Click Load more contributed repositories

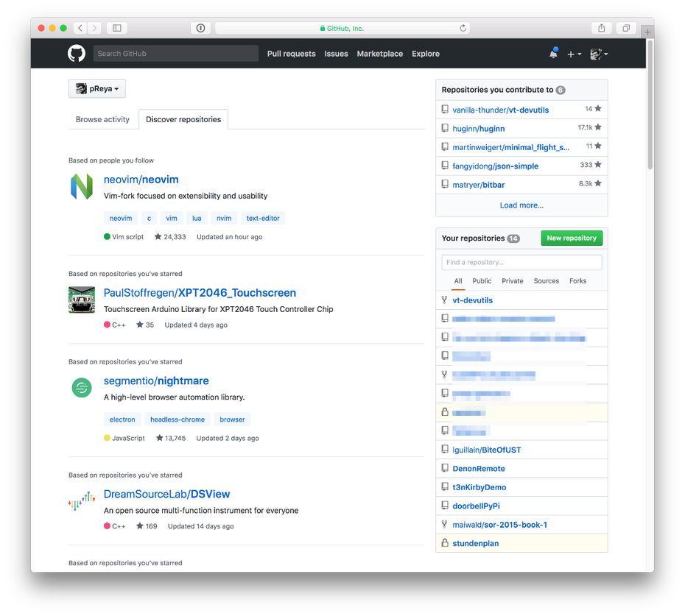[x=521, y=205]
